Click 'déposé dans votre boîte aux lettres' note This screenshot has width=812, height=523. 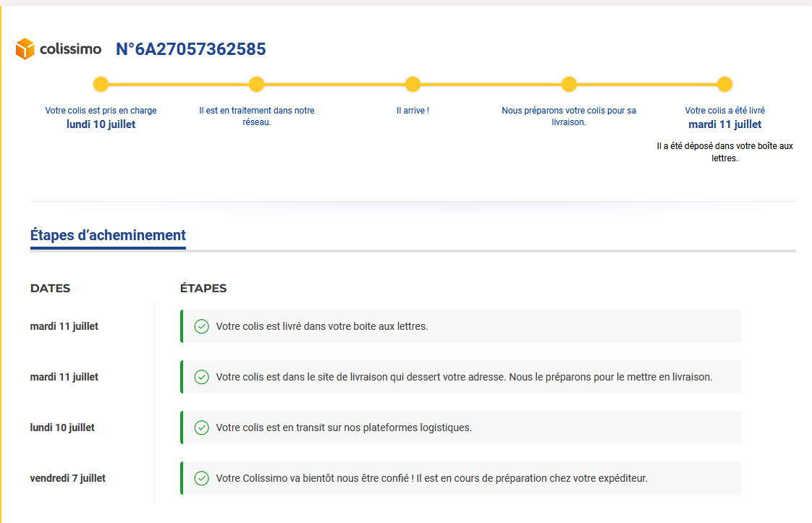[724, 152]
